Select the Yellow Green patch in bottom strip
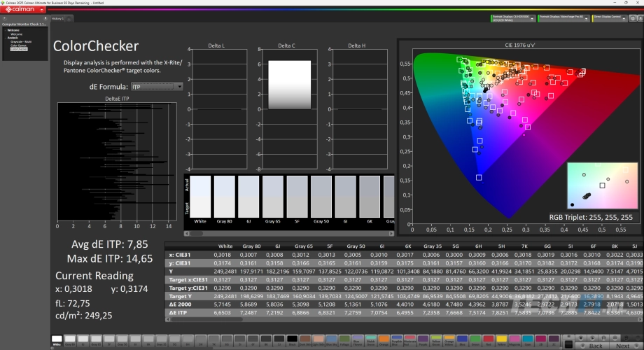Screen dimensions: 644x350 (436, 341)
